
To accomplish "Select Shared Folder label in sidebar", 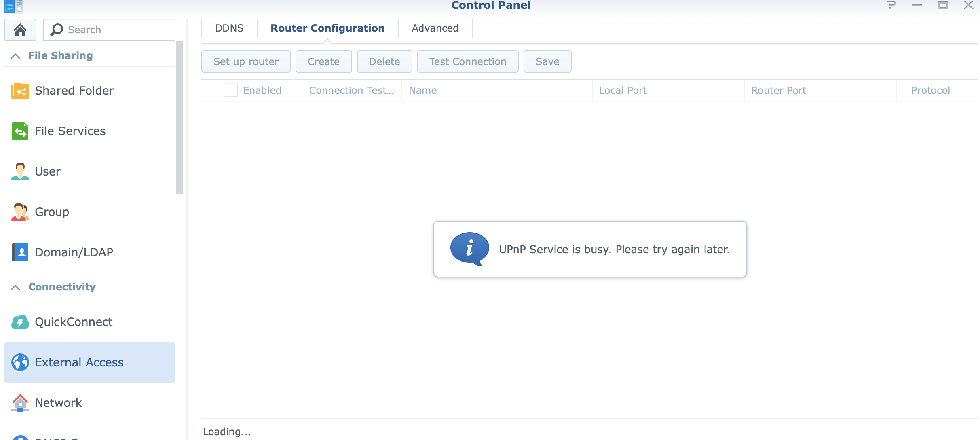I will (x=74, y=91).
